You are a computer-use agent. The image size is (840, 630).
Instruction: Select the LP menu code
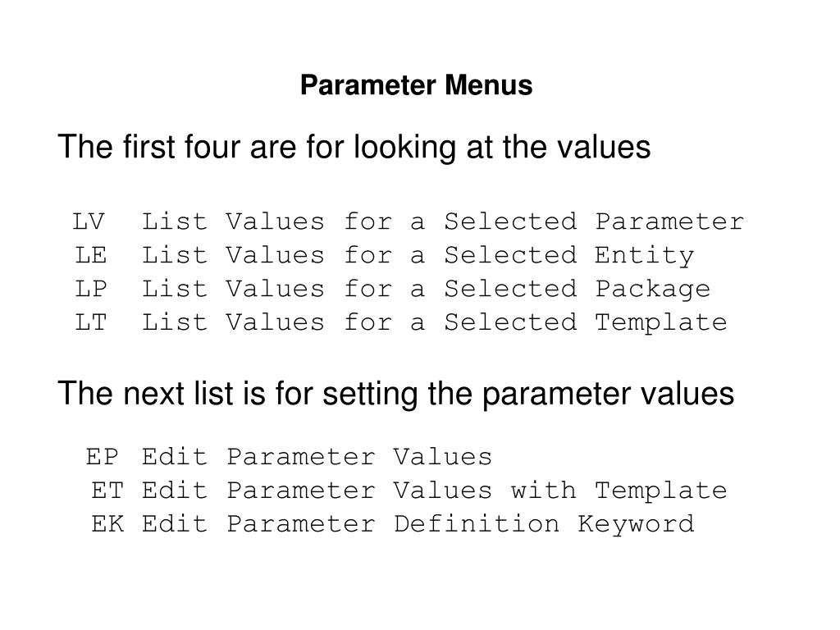click(90, 289)
